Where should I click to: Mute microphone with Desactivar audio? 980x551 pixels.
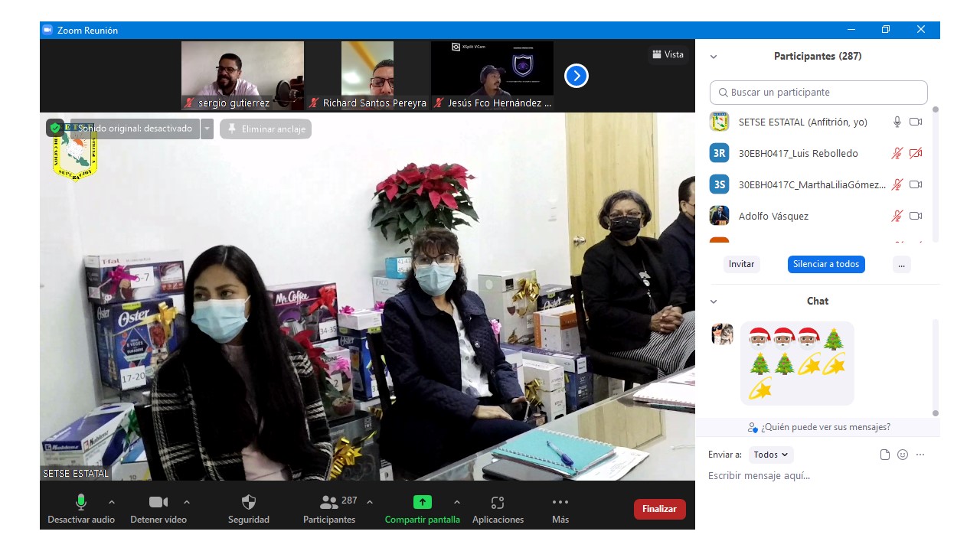[x=81, y=503]
